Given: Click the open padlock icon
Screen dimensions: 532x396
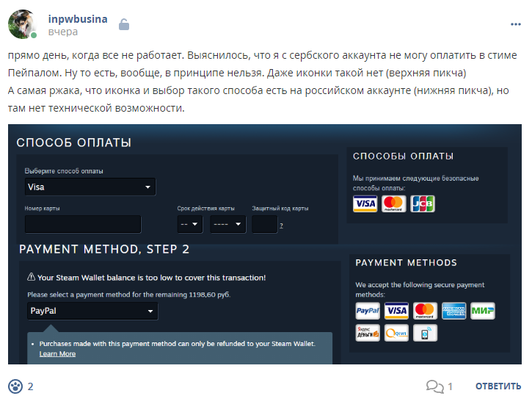Looking at the screenshot, I should point(124,24).
